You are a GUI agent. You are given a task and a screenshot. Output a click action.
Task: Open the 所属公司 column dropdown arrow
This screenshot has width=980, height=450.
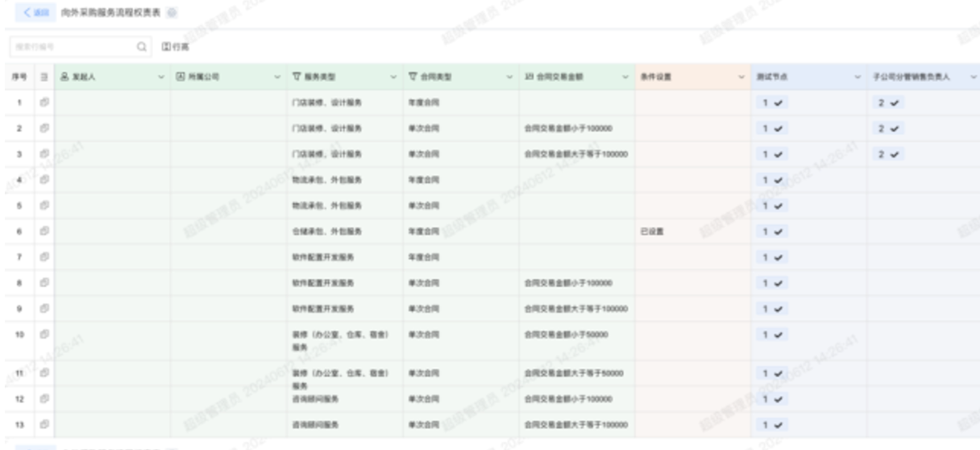point(276,77)
